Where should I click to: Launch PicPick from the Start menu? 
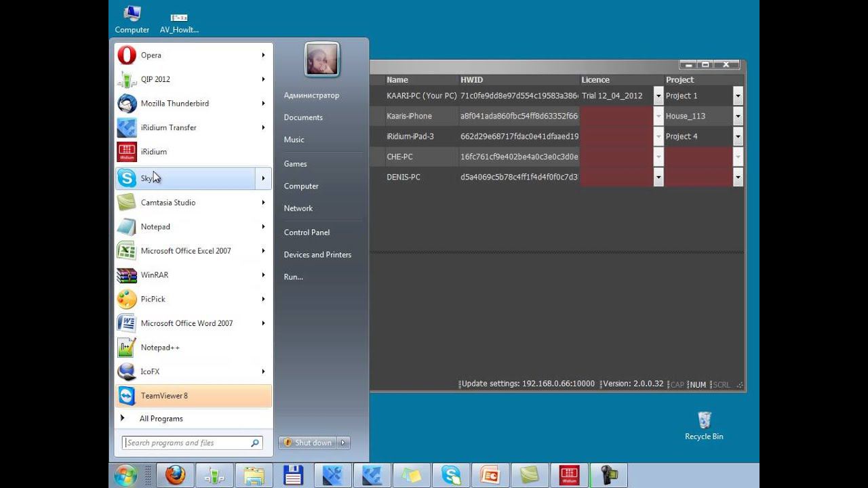pos(193,299)
